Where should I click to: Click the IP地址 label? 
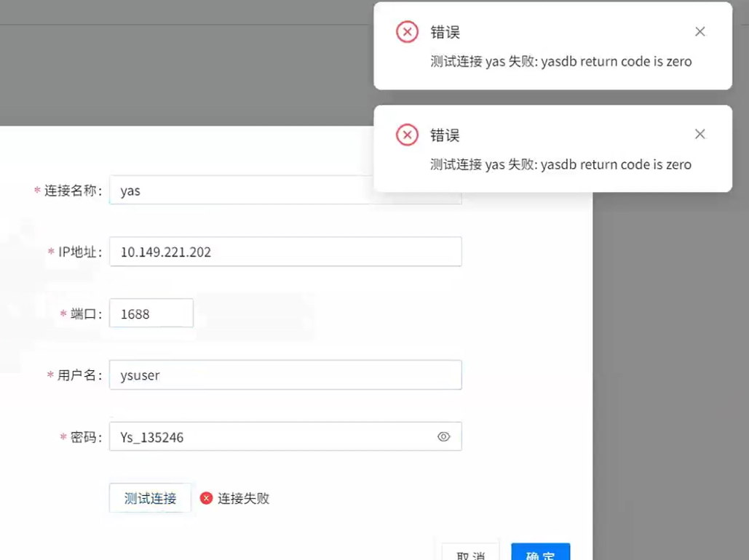click(x=80, y=252)
